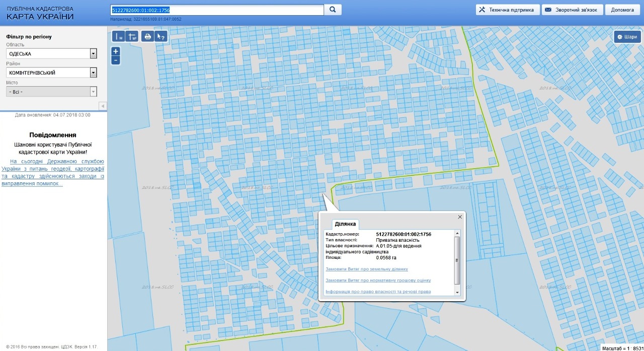Open the Допомога help button

point(622,10)
